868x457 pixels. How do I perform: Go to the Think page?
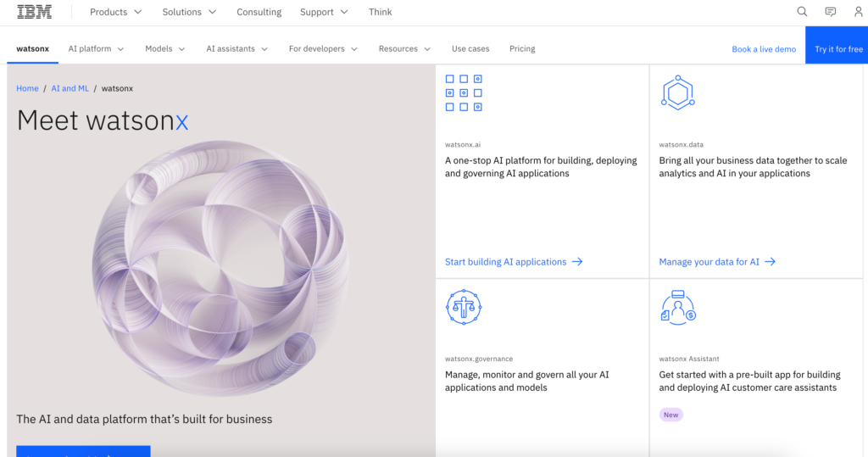click(x=381, y=12)
